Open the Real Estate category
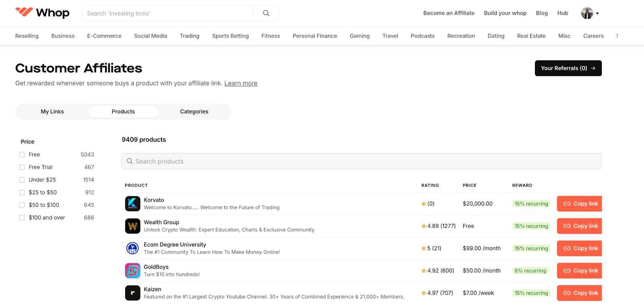 pos(531,36)
